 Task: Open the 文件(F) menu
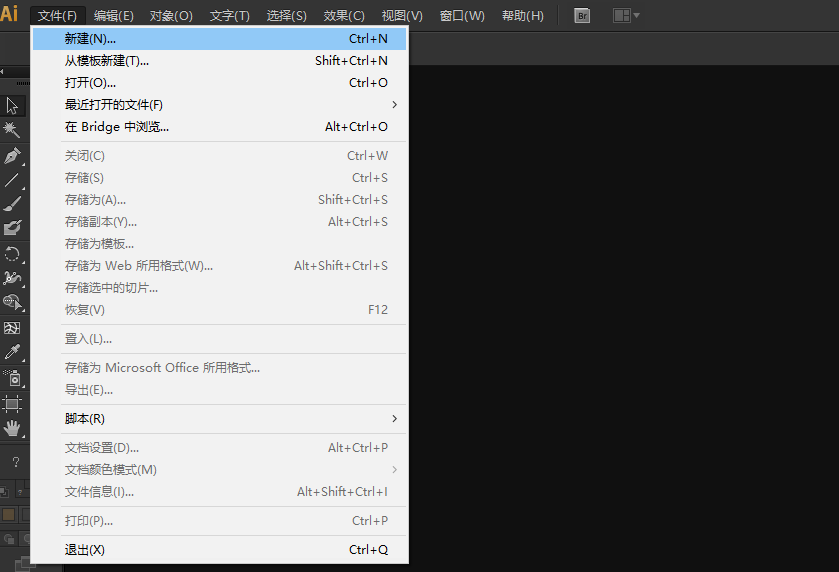click(x=57, y=16)
